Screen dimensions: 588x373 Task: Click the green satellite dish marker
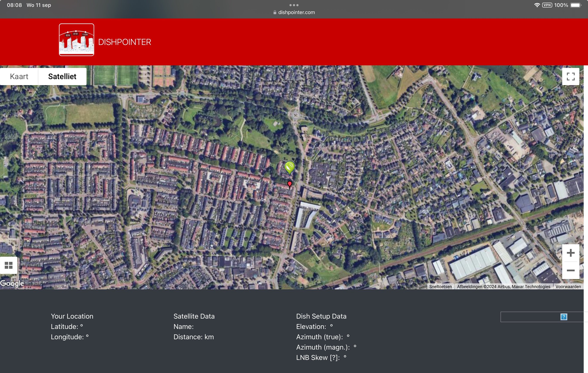[290, 167]
